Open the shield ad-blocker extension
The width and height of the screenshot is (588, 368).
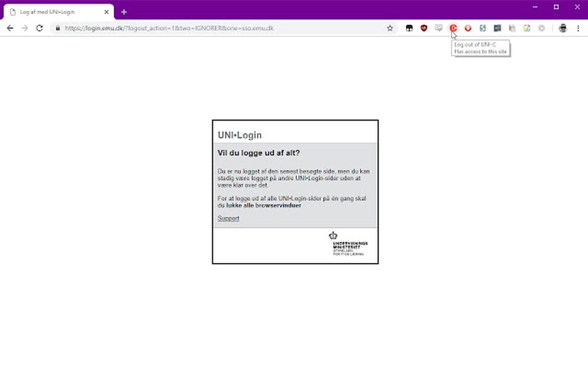click(x=424, y=28)
